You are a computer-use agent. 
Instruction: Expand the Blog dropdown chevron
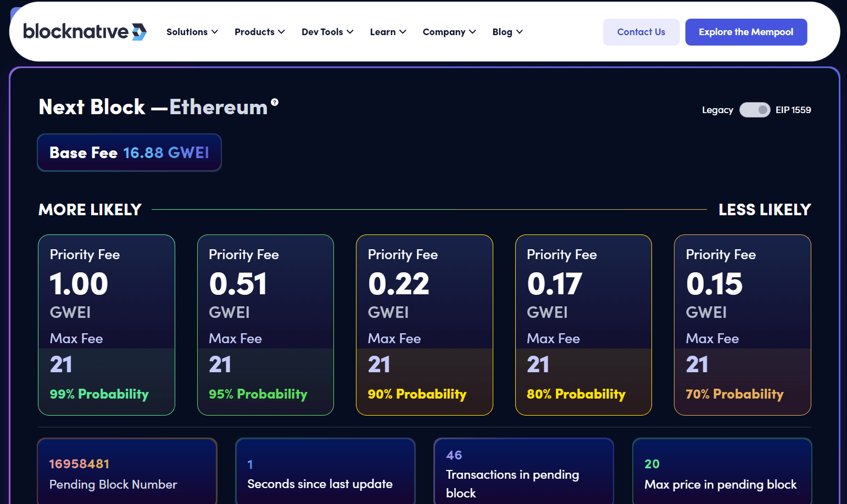520,32
